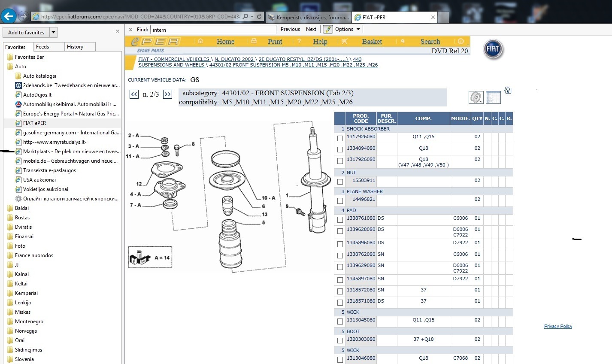
Task: Click the table view icon above parts table
Action: click(493, 97)
